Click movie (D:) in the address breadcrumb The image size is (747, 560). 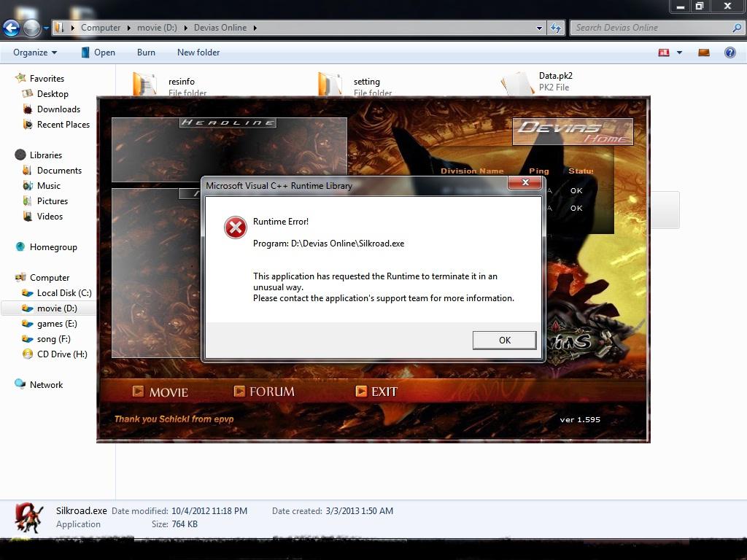(157, 28)
